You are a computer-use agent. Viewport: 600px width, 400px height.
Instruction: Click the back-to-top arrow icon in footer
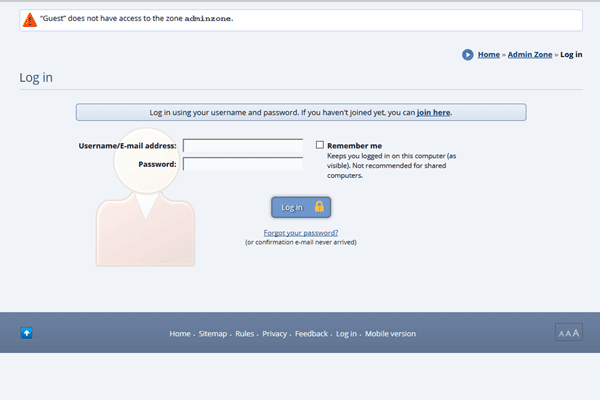coord(26,333)
